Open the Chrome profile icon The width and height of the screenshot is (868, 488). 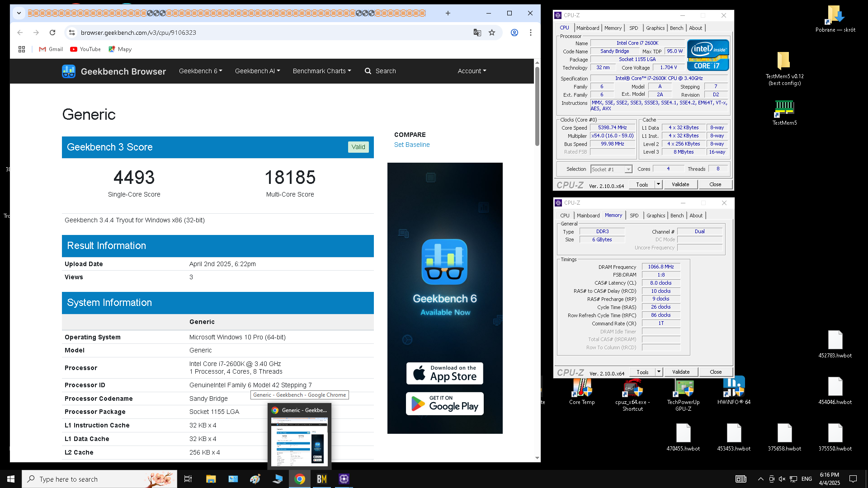pyautogui.click(x=514, y=33)
